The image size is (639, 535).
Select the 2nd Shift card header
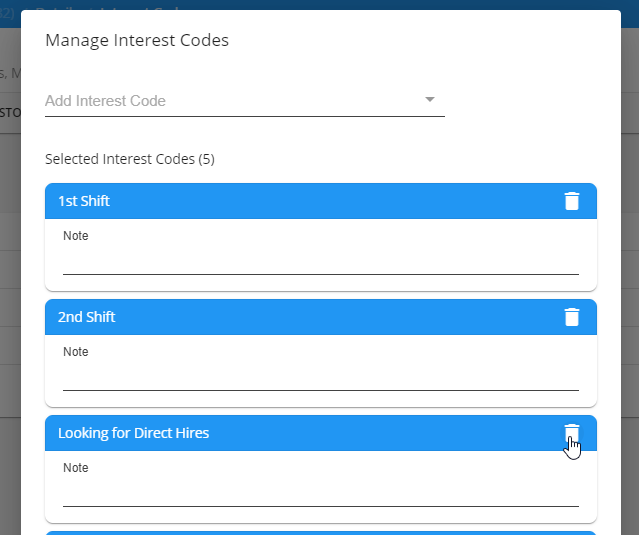[300, 317]
